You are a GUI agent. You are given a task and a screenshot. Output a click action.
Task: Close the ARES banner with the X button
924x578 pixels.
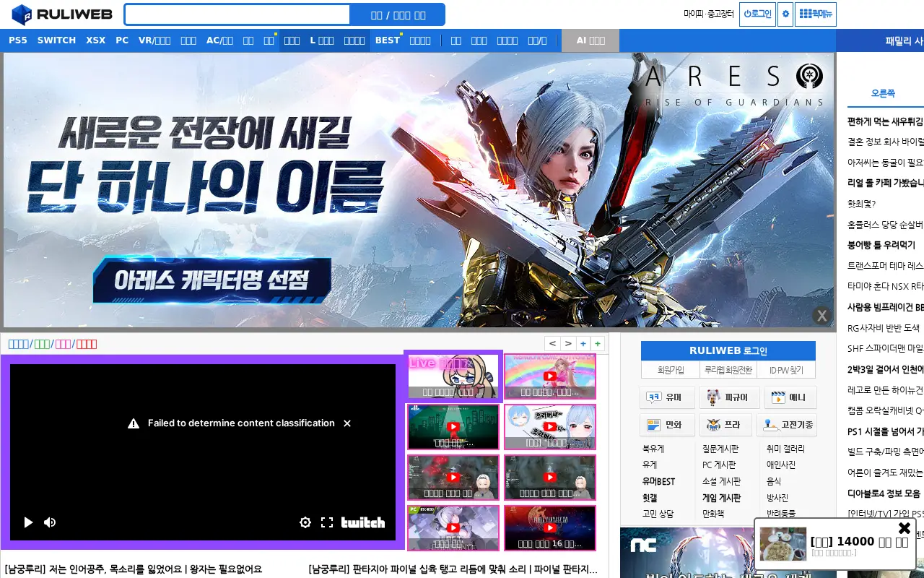click(x=821, y=316)
